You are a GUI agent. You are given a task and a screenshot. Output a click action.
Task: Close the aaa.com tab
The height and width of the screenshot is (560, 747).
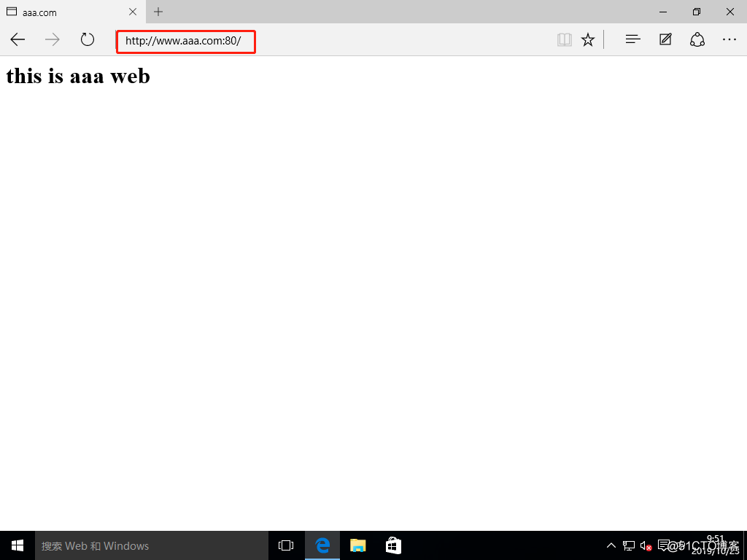(x=133, y=12)
